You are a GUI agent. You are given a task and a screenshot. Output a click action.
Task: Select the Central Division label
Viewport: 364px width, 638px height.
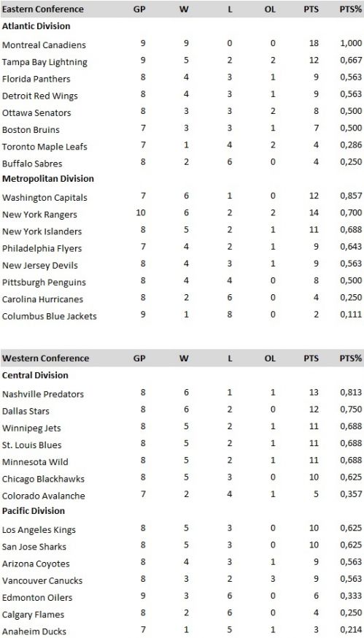click(x=35, y=375)
